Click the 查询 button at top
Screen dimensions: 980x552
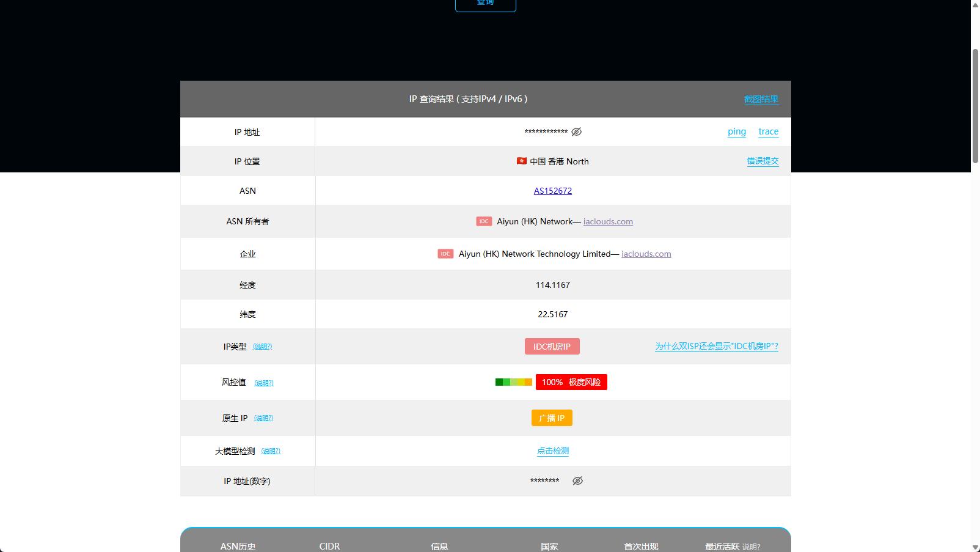(486, 4)
